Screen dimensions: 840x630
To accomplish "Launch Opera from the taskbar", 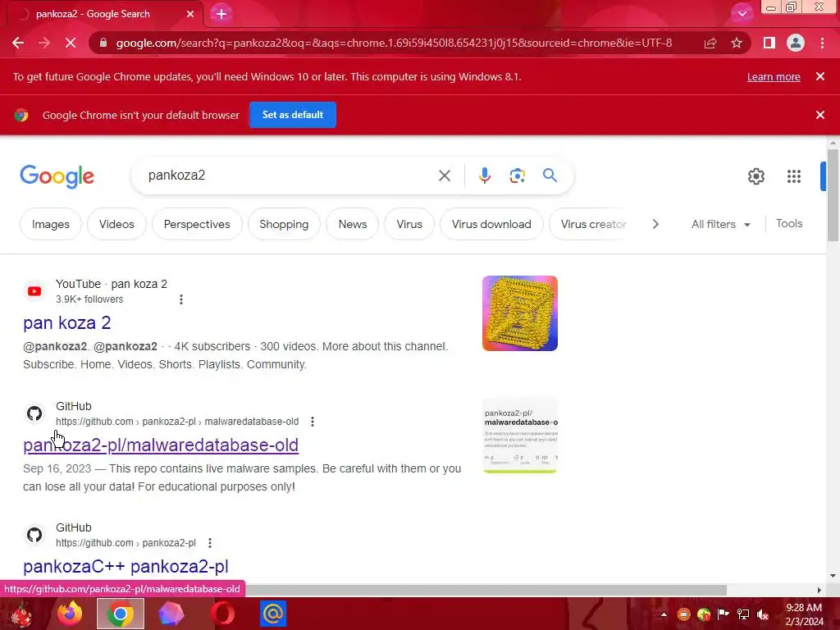I will 222,614.
